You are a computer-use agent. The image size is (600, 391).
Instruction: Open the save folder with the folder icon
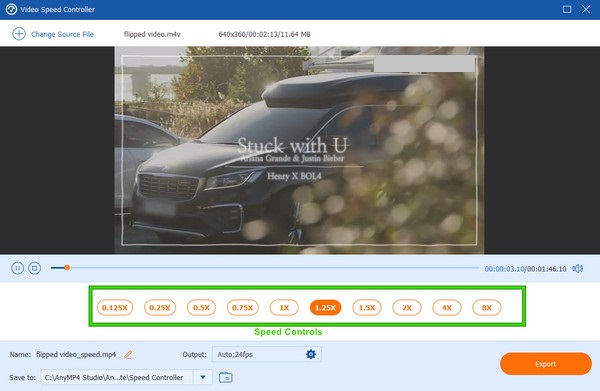(225, 377)
